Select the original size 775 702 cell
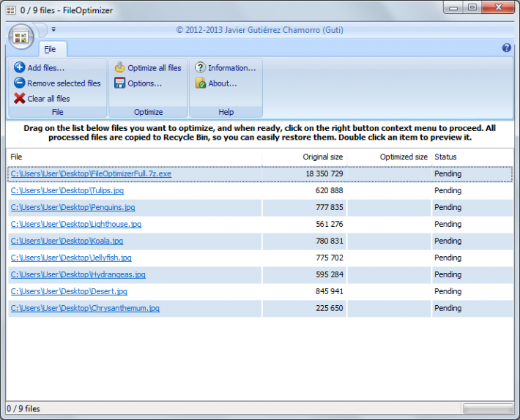The width and height of the screenshot is (520, 420). 305,258
